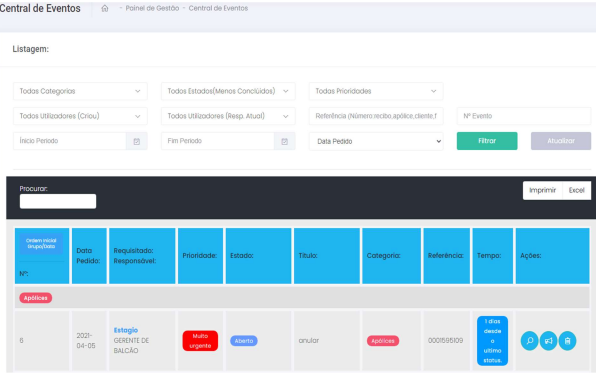This screenshot has width=596, height=385.
Task: Open the Data Pedido select box
Action: click(x=376, y=141)
